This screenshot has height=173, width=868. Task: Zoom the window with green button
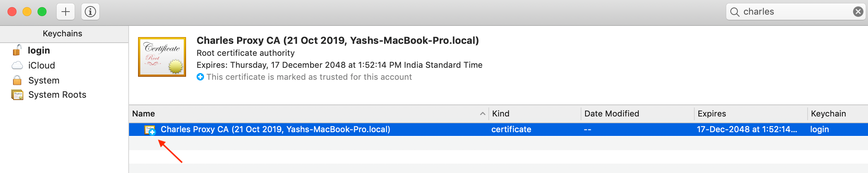tap(42, 12)
